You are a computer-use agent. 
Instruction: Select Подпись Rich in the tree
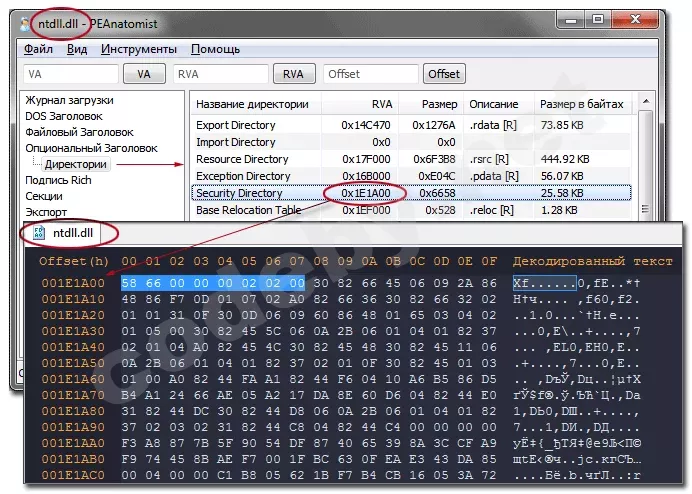pos(58,180)
